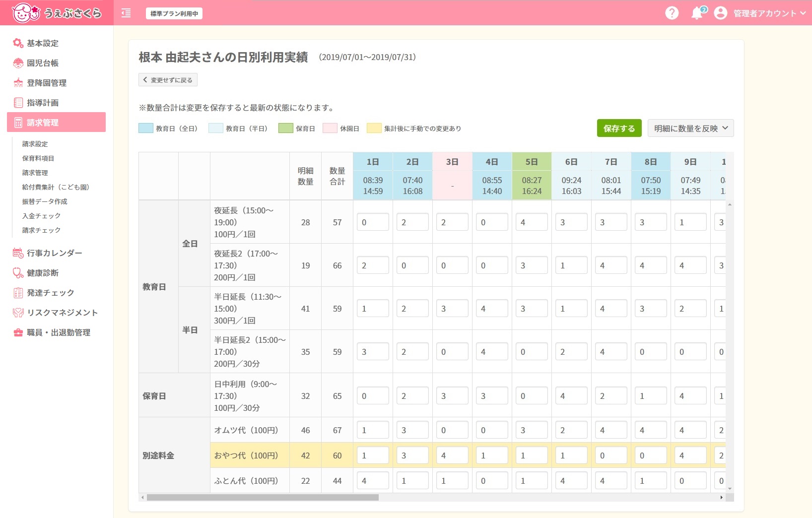Open 園児台帳 menu item

tap(43, 63)
